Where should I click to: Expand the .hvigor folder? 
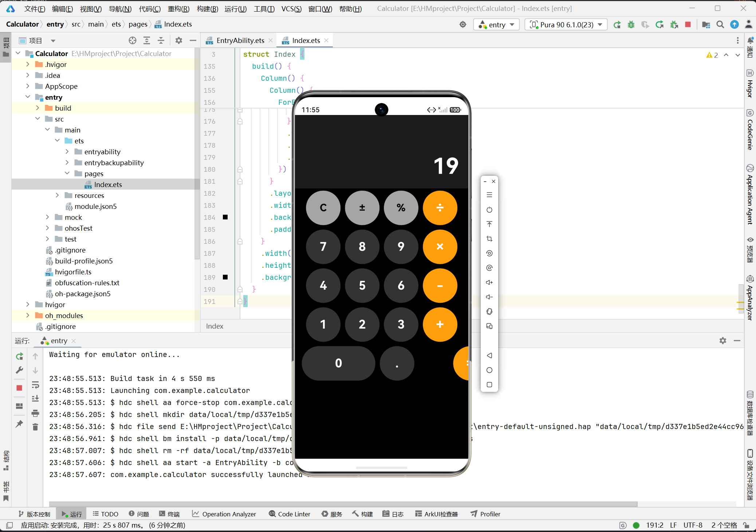click(x=28, y=64)
